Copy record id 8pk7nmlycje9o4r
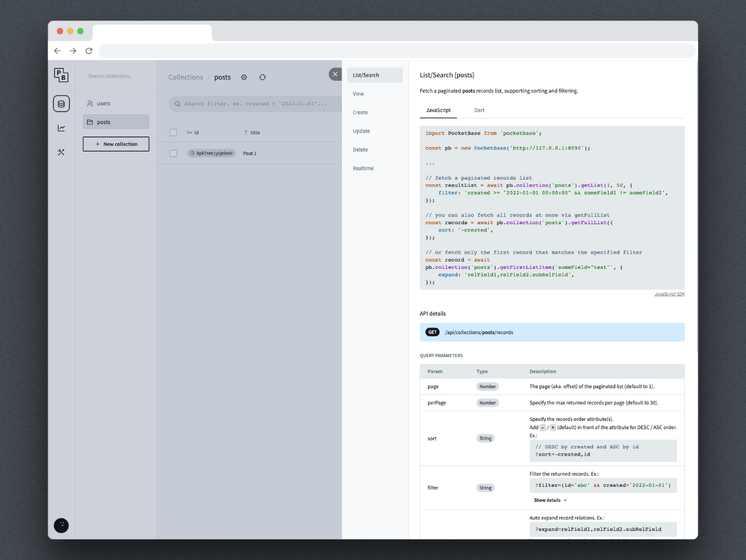 211,153
